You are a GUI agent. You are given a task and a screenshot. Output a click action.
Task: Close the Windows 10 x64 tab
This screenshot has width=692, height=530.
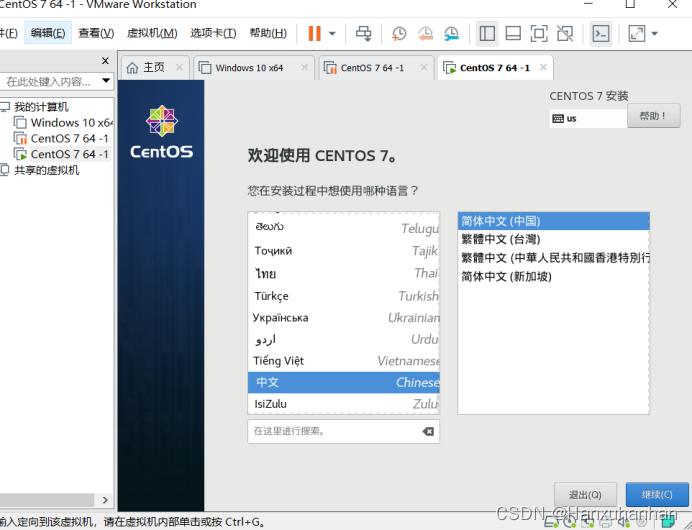click(305, 68)
